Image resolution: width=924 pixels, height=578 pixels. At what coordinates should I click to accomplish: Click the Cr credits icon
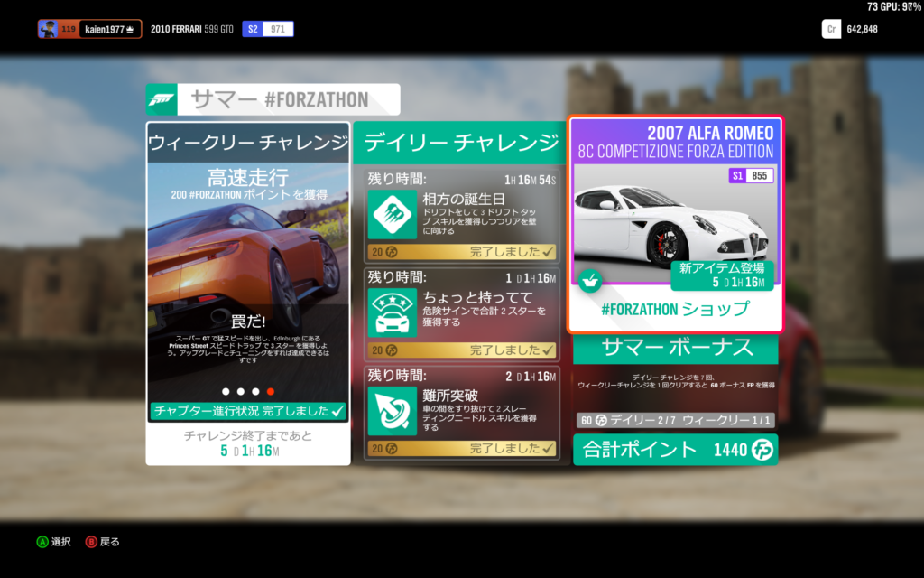[831, 29]
